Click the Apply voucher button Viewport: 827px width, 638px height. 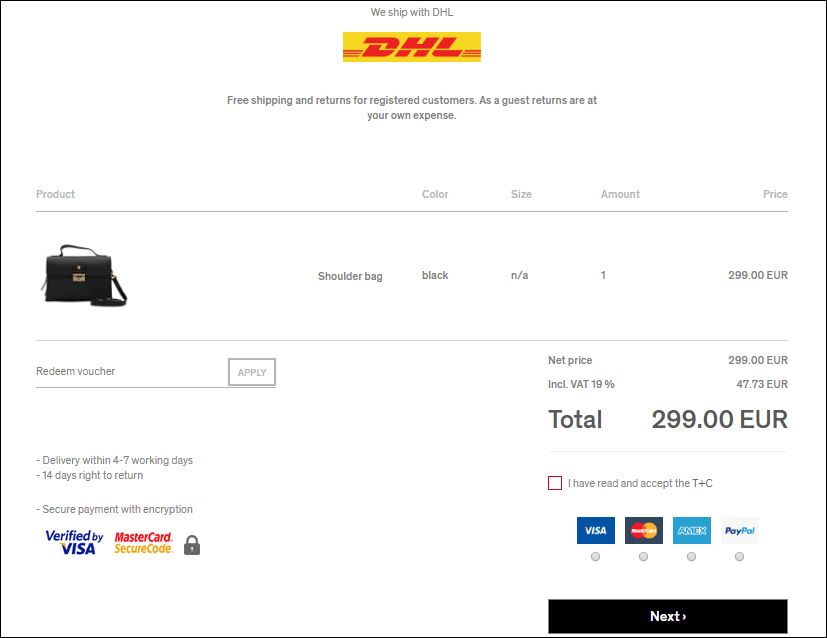[x=252, y=372]
